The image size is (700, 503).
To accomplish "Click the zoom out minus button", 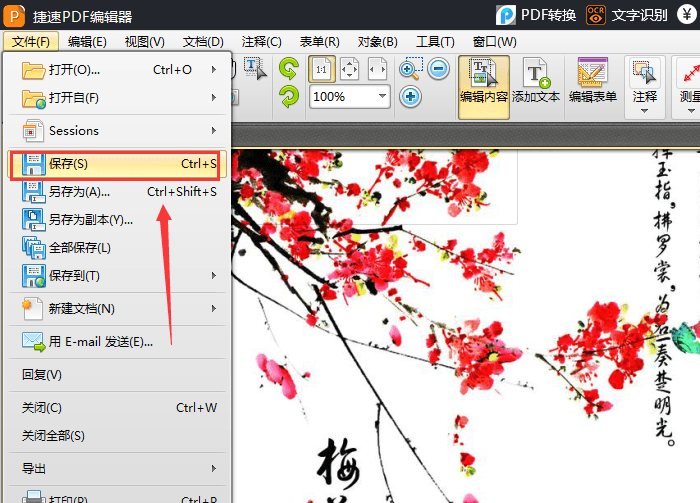I will click(438, 69).
